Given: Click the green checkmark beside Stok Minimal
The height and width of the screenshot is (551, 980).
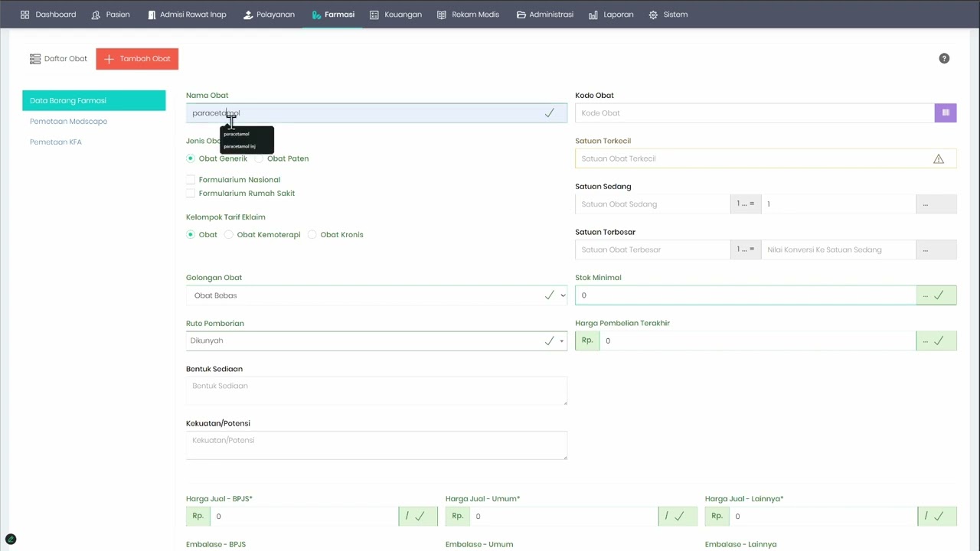Looking at the screenshot, I should coord(939,295).
